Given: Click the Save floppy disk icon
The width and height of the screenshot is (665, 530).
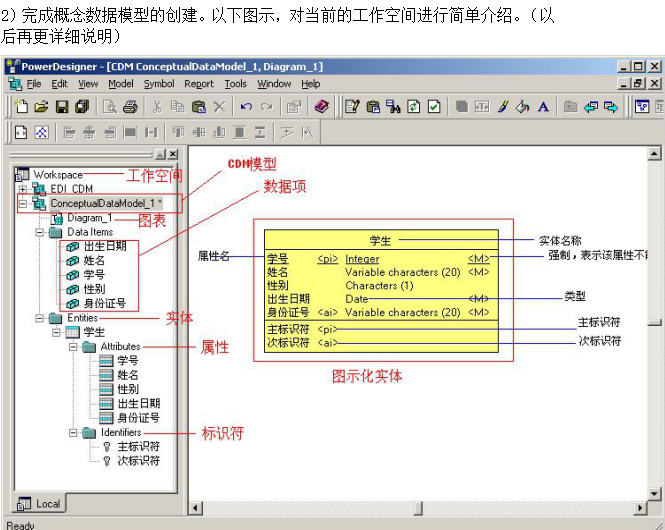Looking at the screenshot, I should 62,106.
